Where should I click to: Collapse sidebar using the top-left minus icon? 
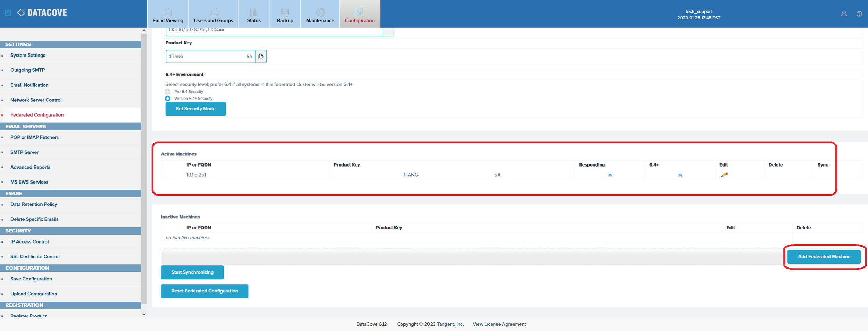click(8, 13)
